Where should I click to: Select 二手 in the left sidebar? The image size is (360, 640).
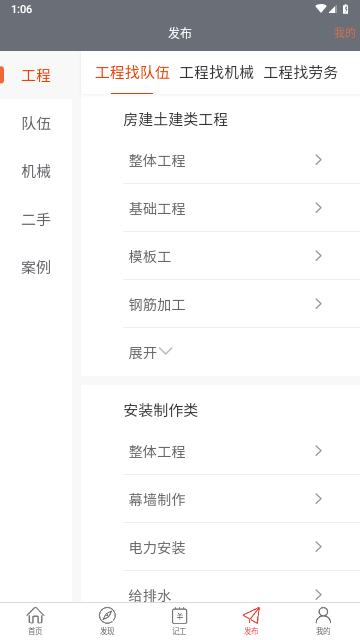pos(36,219)
